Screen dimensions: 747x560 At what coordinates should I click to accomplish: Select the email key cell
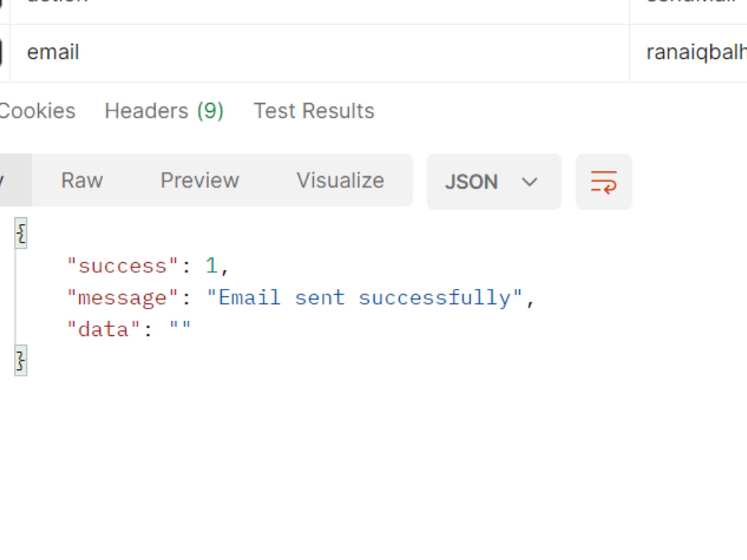320,53
